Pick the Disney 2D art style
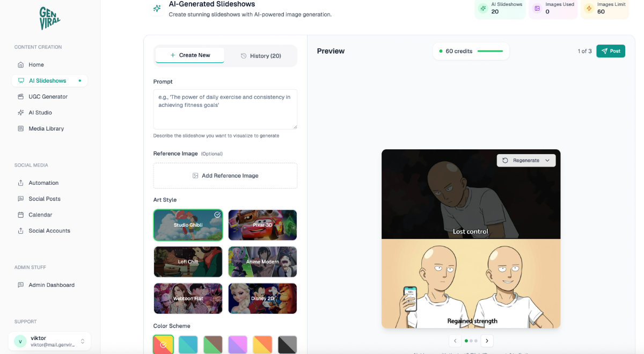Image resolution: width=644 pixels, height=354 pixels. pos(262,299)
